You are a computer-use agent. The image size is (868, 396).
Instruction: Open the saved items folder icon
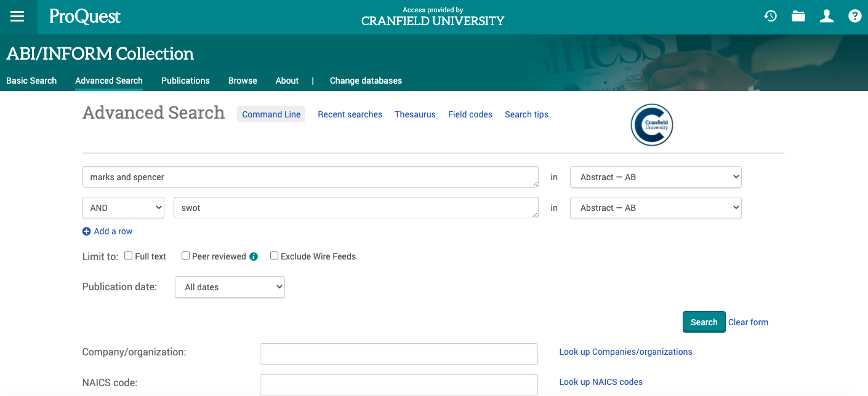[x=798, y=17]
